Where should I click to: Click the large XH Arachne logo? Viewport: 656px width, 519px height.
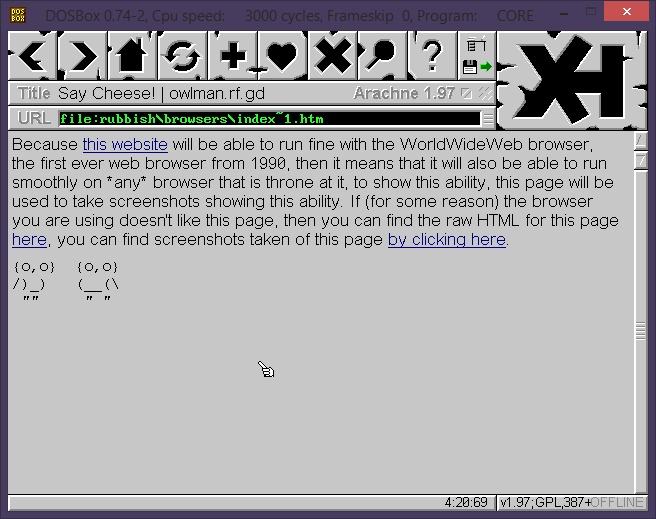tap(571, 80)
